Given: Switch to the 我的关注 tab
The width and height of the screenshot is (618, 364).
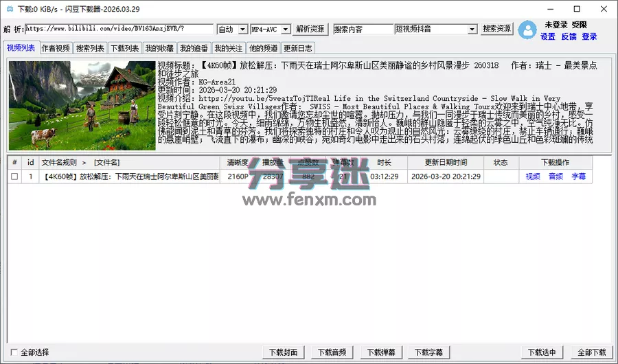Looking at the screenshot, I should pos(229,49).
